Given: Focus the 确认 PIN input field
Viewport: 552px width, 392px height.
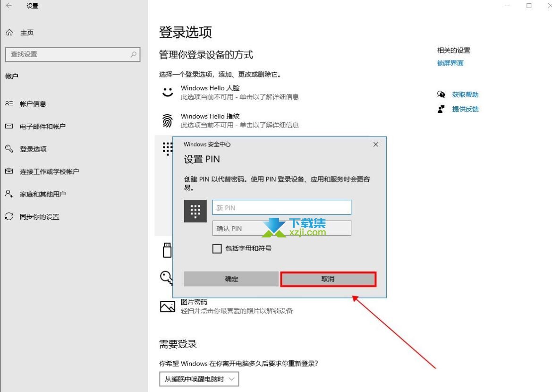Looking at the screenshot, I should click(281, 228).
